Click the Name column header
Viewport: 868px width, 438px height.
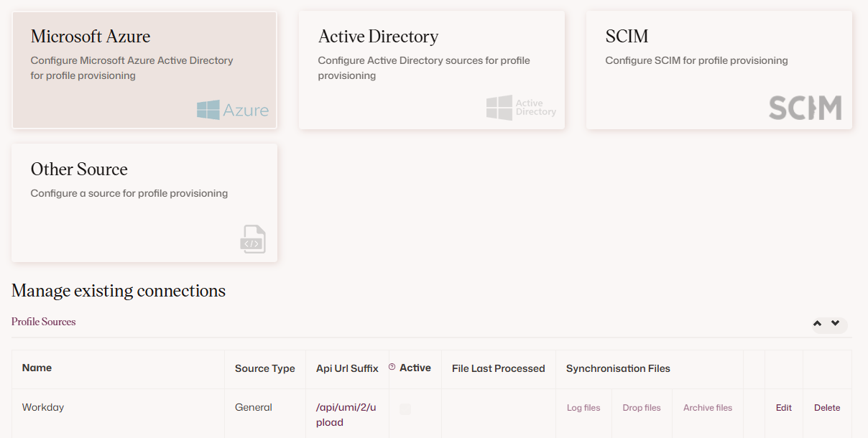point(37,368)
